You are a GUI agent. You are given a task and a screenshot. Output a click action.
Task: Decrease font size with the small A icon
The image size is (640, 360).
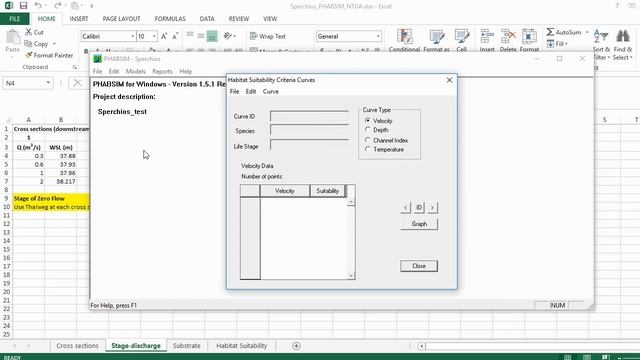click(175, 36)
